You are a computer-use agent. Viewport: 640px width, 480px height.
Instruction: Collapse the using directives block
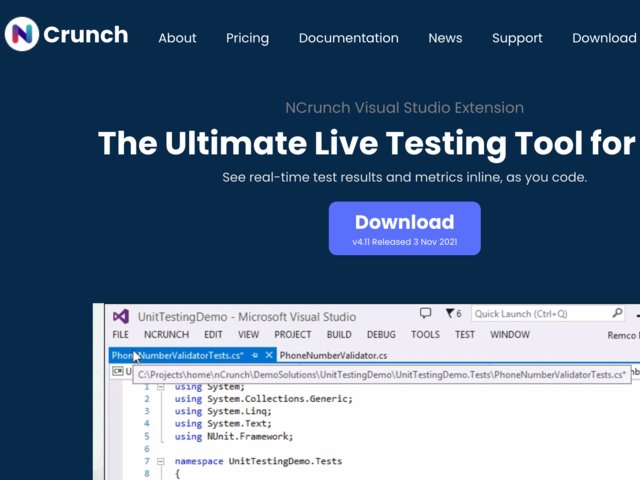tap(161, 387)
